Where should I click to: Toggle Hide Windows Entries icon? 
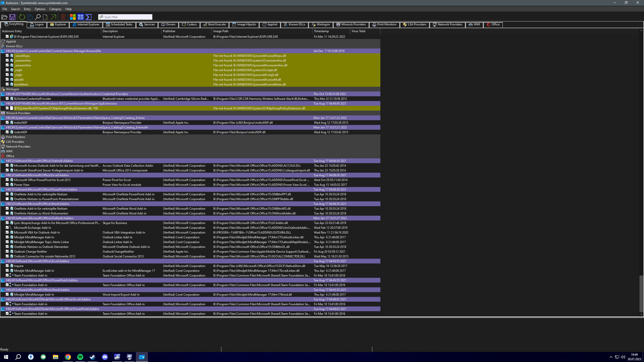coord(80,17)
